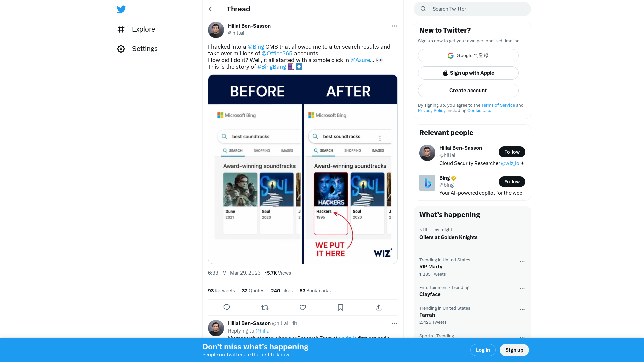Click the share/upload icon on post

click(x=378, y=307)
